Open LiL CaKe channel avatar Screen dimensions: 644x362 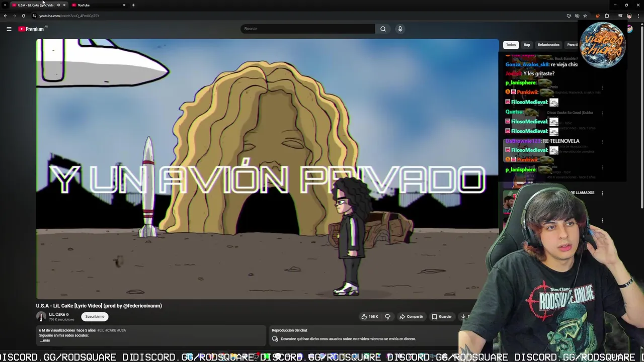point(41,316)
